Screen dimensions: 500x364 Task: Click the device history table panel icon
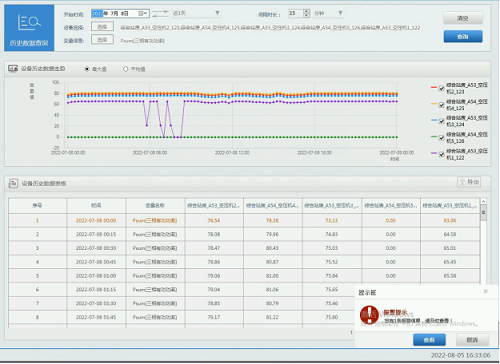[13, 183]
